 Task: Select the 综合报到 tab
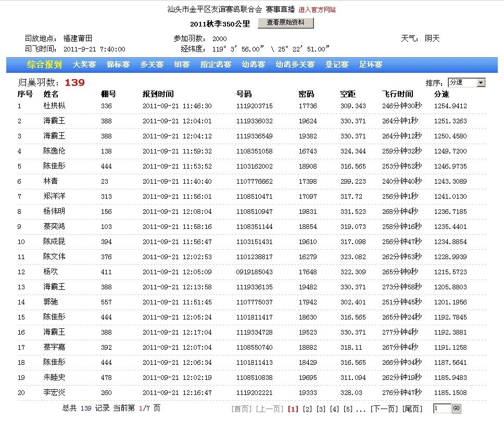44,65
